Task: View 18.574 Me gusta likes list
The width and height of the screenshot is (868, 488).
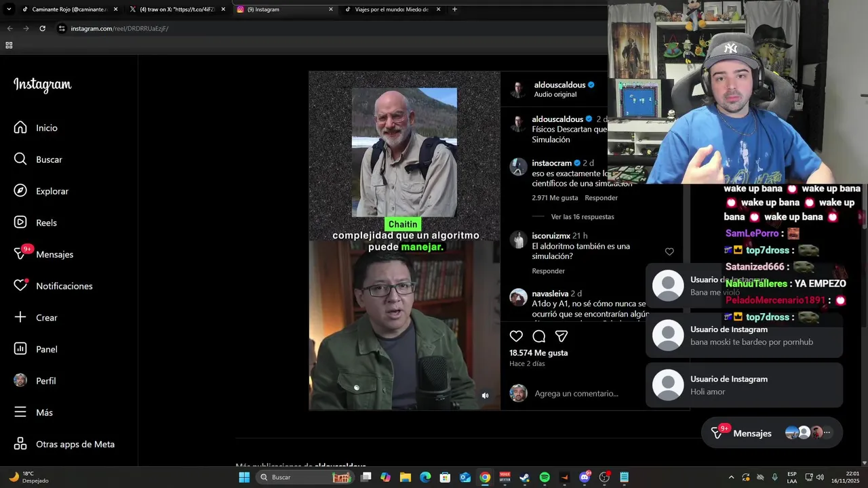Action: pos(538,352)
